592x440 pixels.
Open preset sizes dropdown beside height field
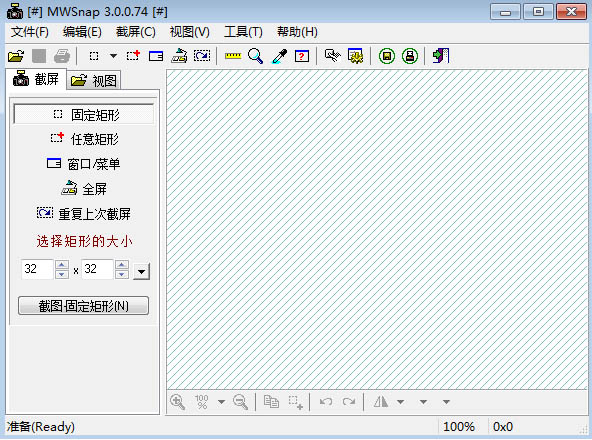pos(142,272)
